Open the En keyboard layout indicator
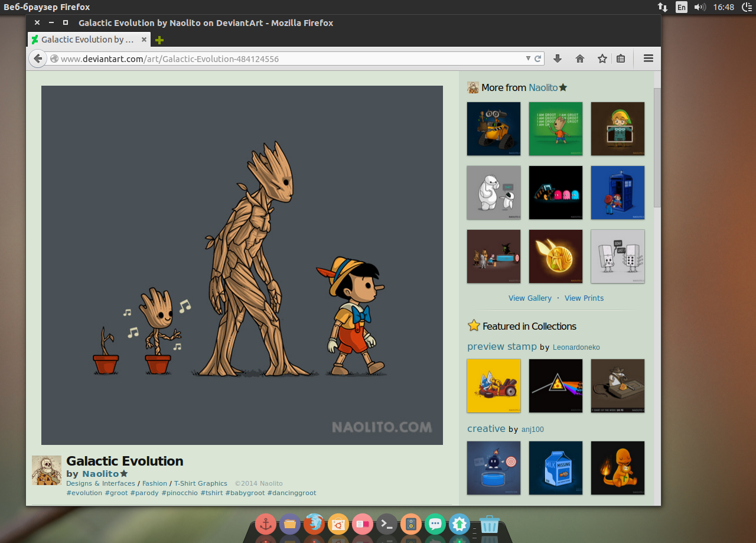This screenshot has width=756, height=543. click(x=682, y=7)
